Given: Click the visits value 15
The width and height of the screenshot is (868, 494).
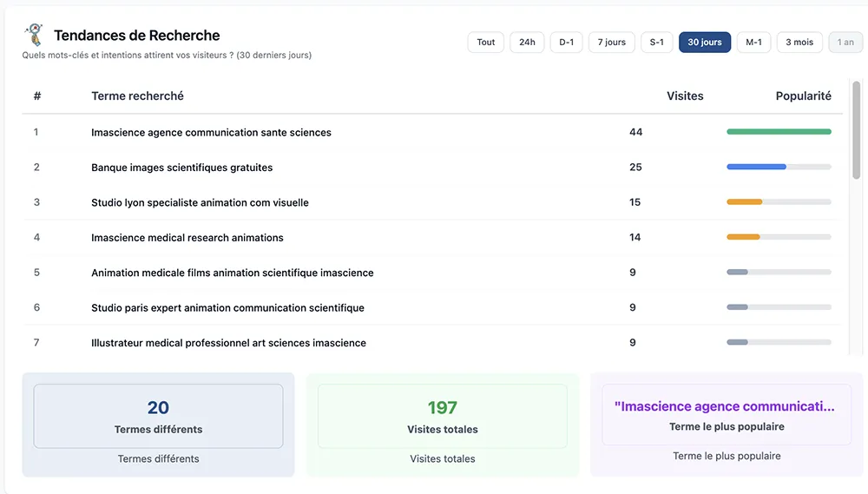Looking at the screenshot, I should pyautogui.click(x=635, y=202).
